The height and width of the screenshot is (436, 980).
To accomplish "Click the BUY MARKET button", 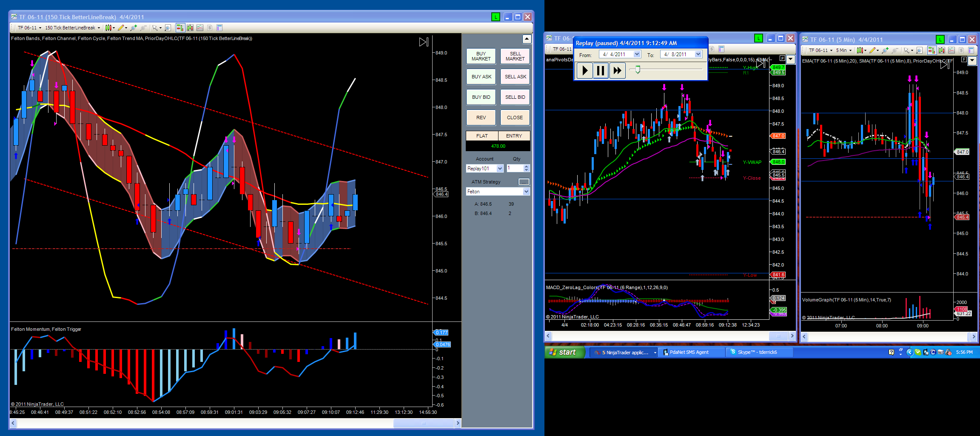I will point(481,56).
